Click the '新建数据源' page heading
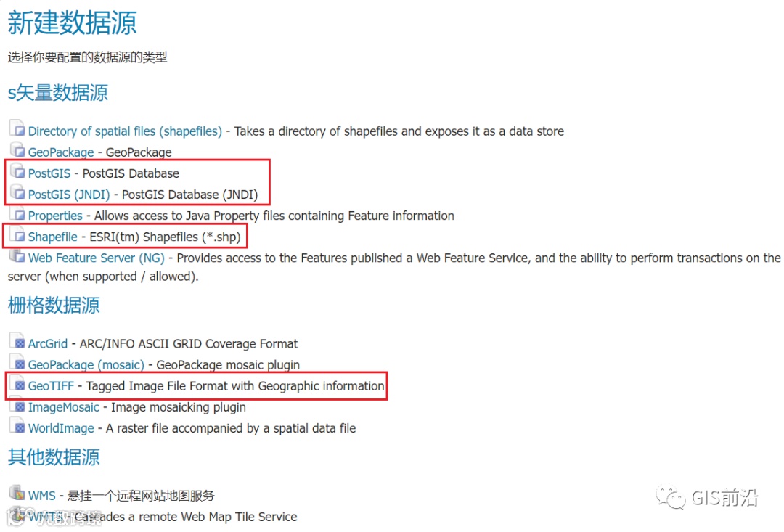The width and height of the screenshot is (784, 532). pyautogui.click(x=72, y=23)
